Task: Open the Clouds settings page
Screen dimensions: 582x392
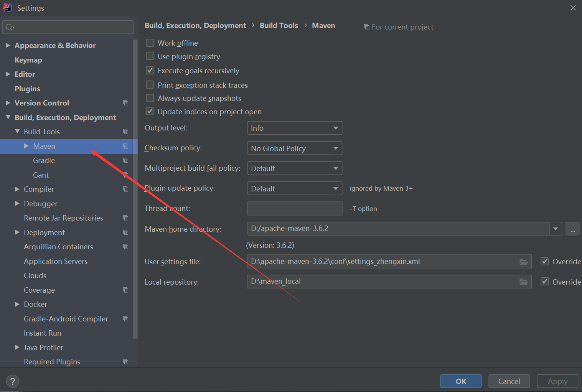Action: click(x=35, y=275)
